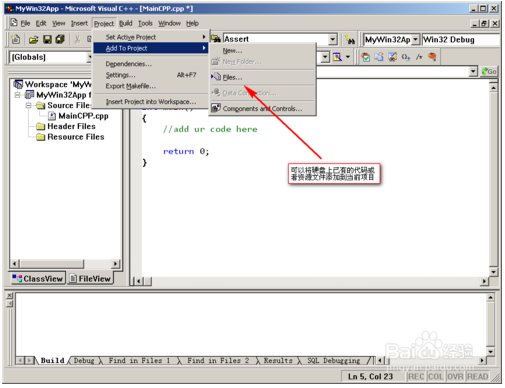Open the Assert find combo dropdown
Viewport: 505px width, 388px height.
[x=332, y=39]
